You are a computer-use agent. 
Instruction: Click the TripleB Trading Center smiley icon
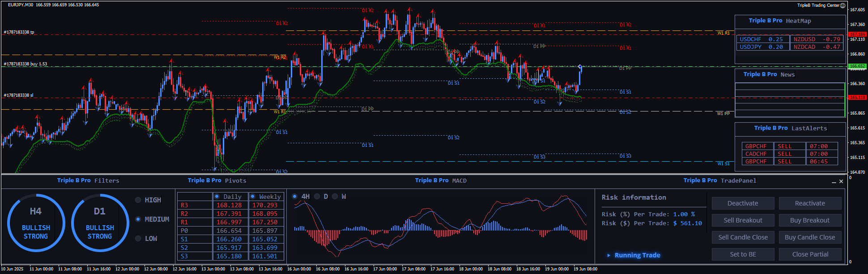click(x=842, y=5)
